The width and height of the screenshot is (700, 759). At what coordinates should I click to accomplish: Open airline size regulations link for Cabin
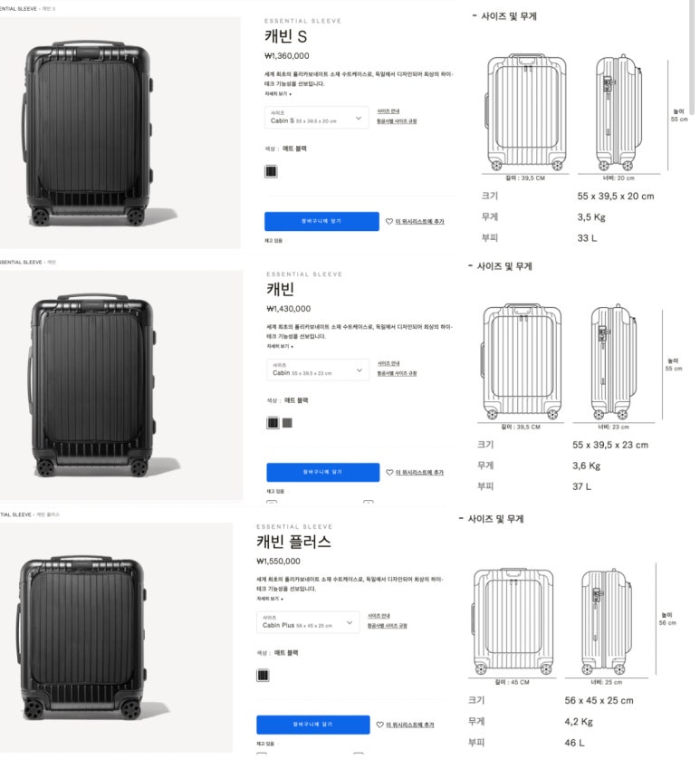(x=398, y=375)
